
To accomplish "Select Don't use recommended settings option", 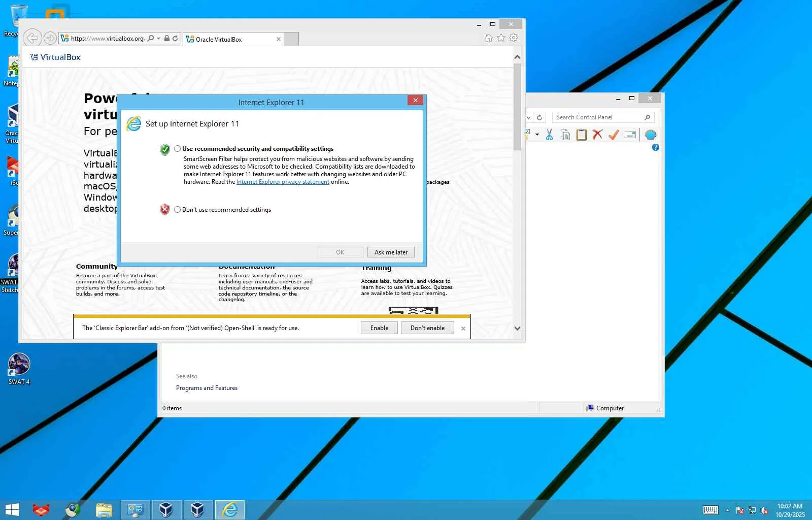I will tap(177, 210).
